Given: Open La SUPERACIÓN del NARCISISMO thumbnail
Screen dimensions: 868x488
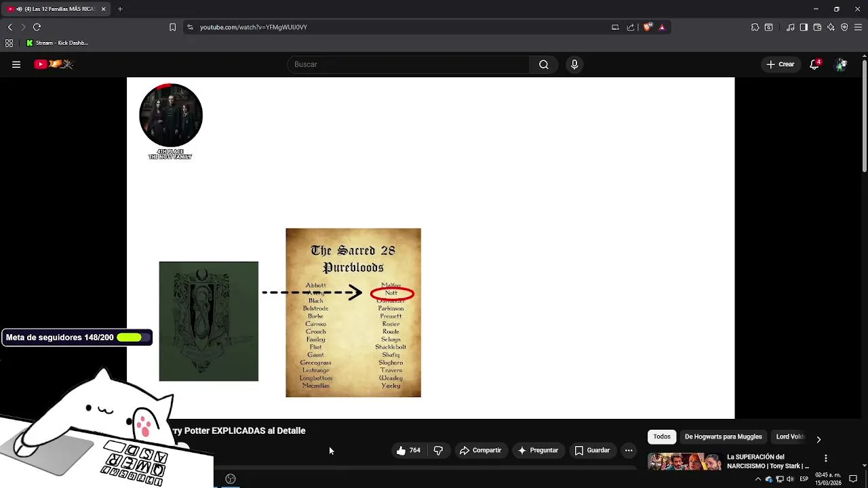Looking at the screenshot, I should click(684, 462).
